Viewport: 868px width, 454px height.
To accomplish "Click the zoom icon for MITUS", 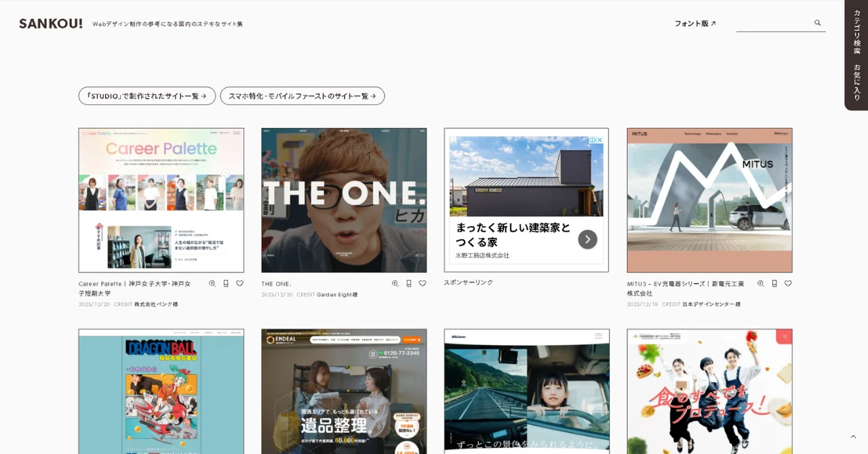I will point(761,284).
